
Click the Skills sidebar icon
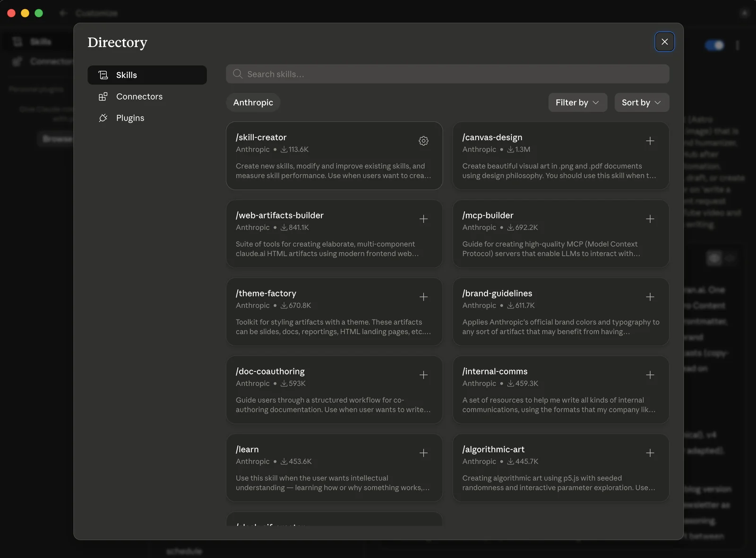pyautogui.click(x=103, y=75)
